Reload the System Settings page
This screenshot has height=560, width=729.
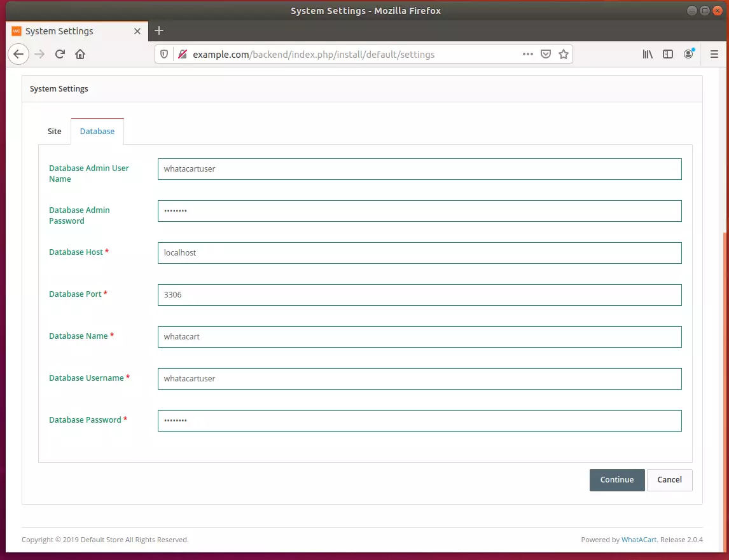click(x=60, y=55)
